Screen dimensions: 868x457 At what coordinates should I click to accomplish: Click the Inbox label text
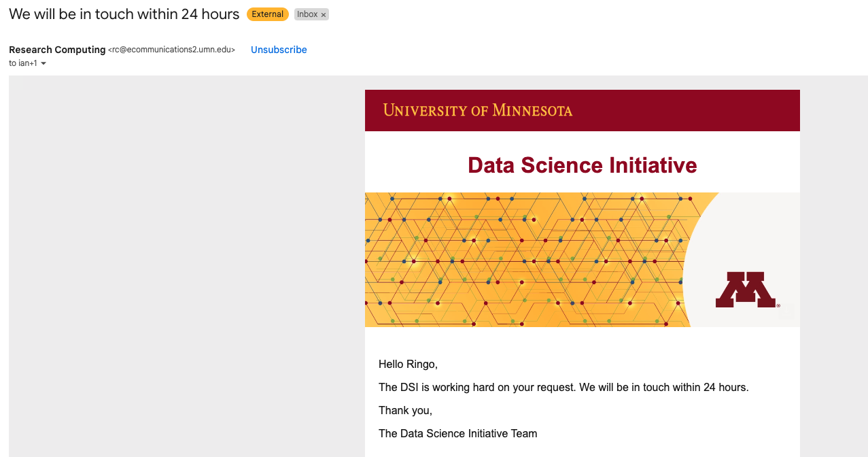pos(307,14)
